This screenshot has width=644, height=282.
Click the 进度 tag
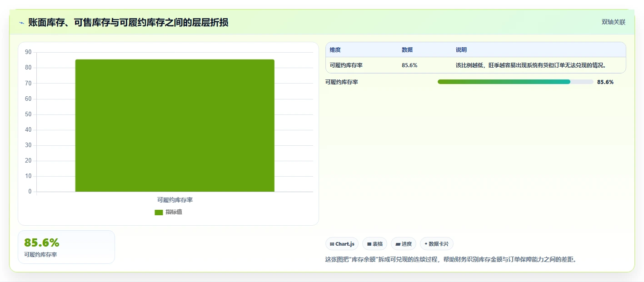404,244
